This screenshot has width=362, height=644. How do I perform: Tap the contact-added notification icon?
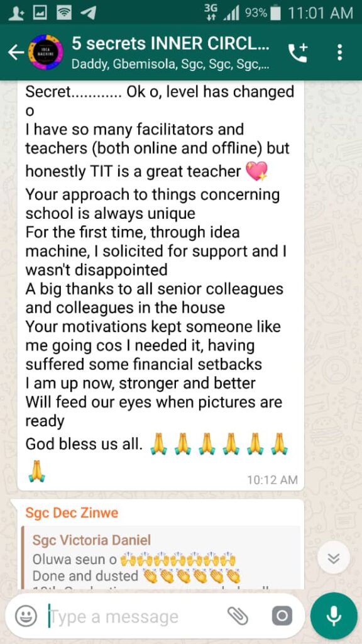coord(16,13)
